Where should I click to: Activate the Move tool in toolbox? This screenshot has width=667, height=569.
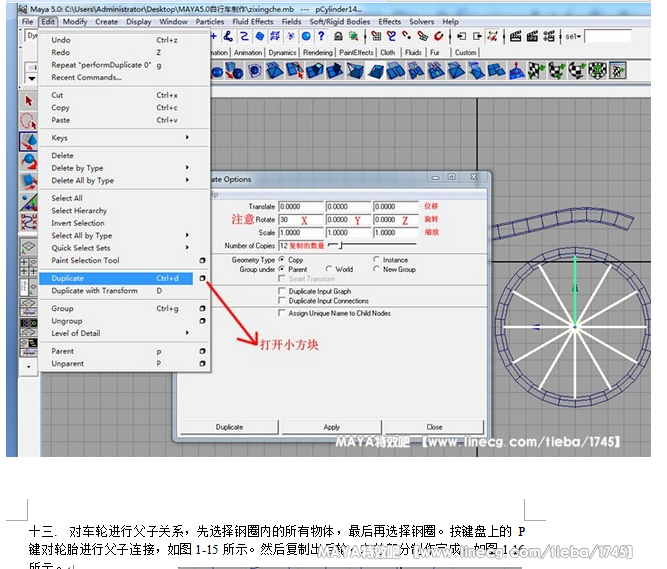click(x=29, y=142)
